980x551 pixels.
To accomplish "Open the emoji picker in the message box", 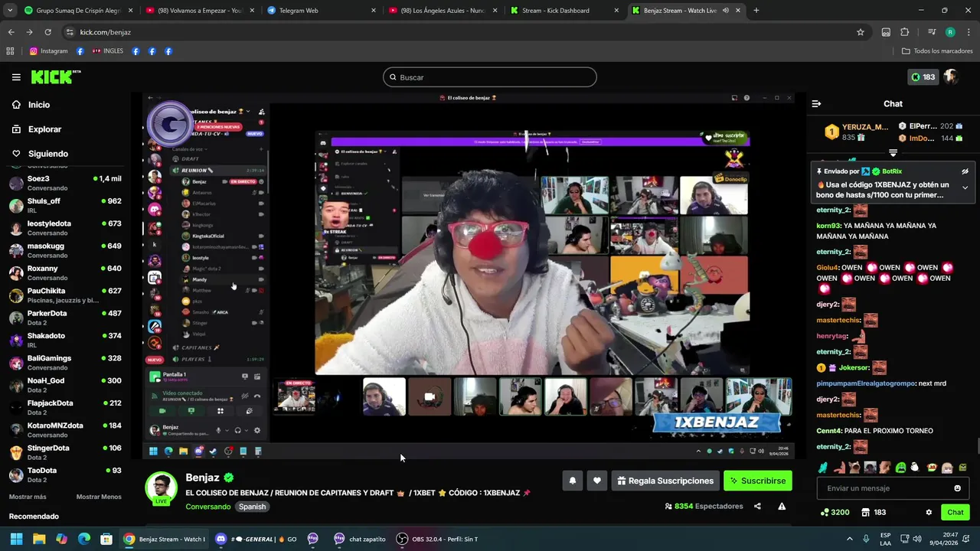I will (957, 488).
